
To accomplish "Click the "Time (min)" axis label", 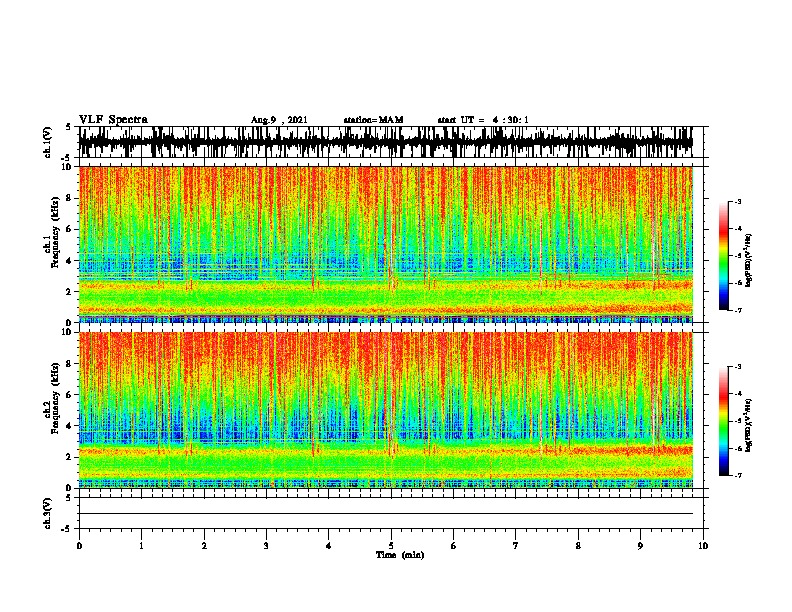I will coord(400,555).
